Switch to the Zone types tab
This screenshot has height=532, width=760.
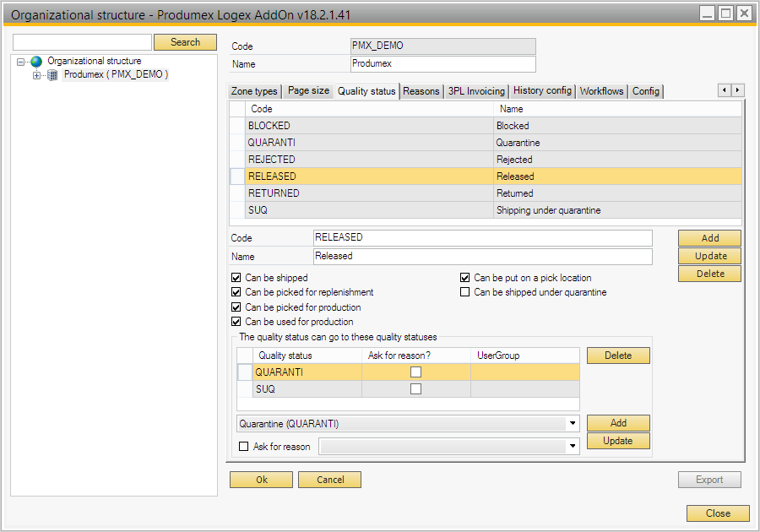[x=254, y=91]
